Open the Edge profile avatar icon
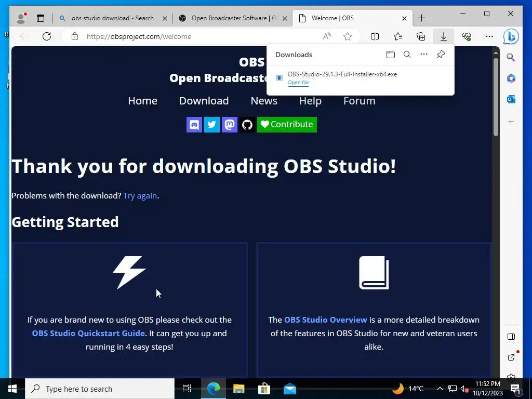The image size is (532, 399). pyautogui.click(x=21, y=18)
